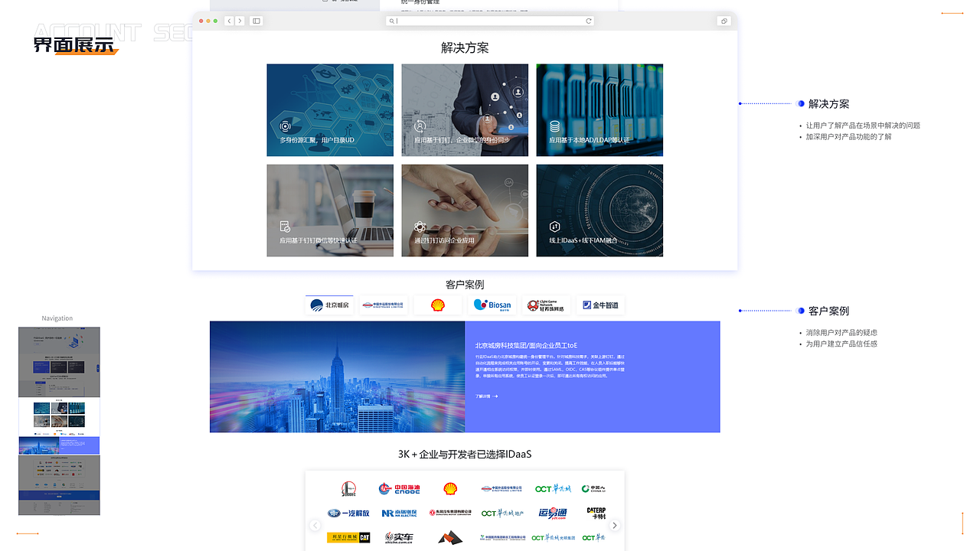Click the Navigation panel label

pos(57,318)
